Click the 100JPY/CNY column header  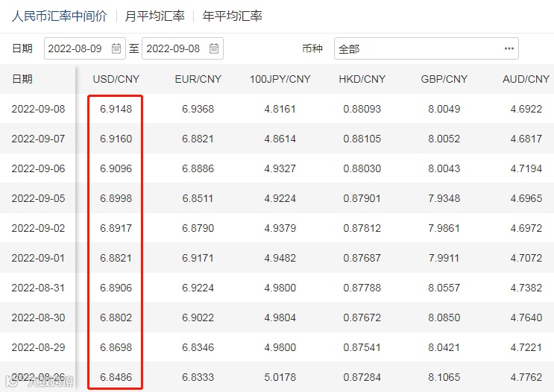click(280, 79)
